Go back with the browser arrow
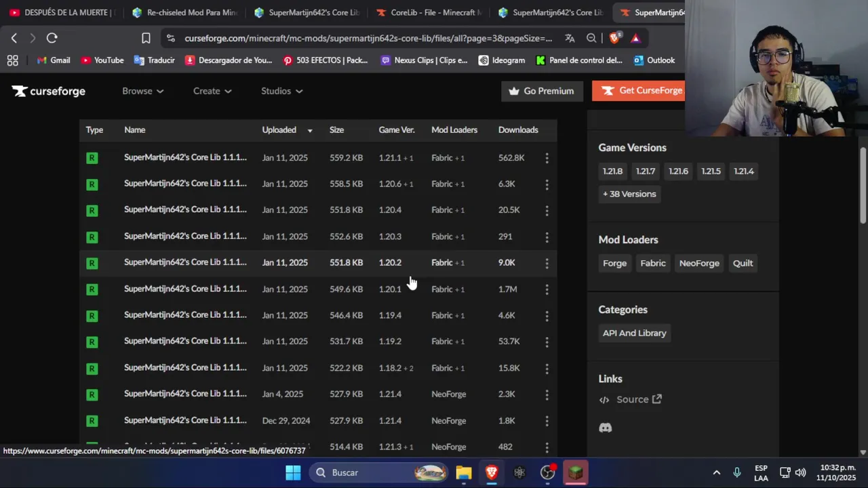This screenshot has height=488, width=868. 14,38
